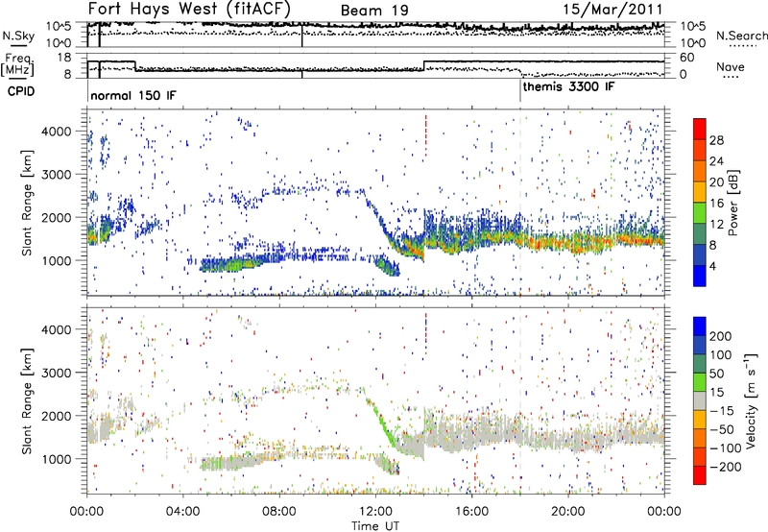Pick the bright blue bottom Power colorbar segment
This screenshot has height=532, width=768.
tap(700, 277)
